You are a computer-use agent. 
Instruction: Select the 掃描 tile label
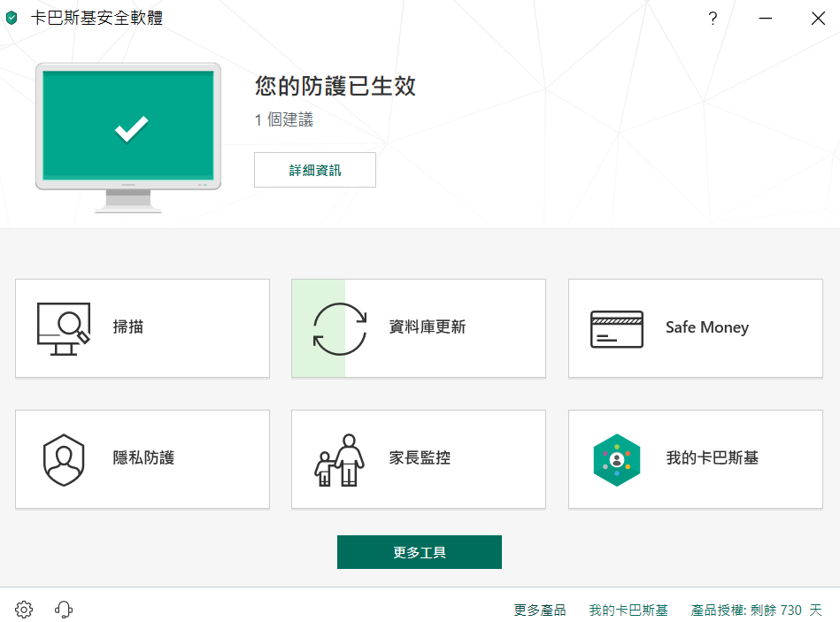tap(128, 326)
